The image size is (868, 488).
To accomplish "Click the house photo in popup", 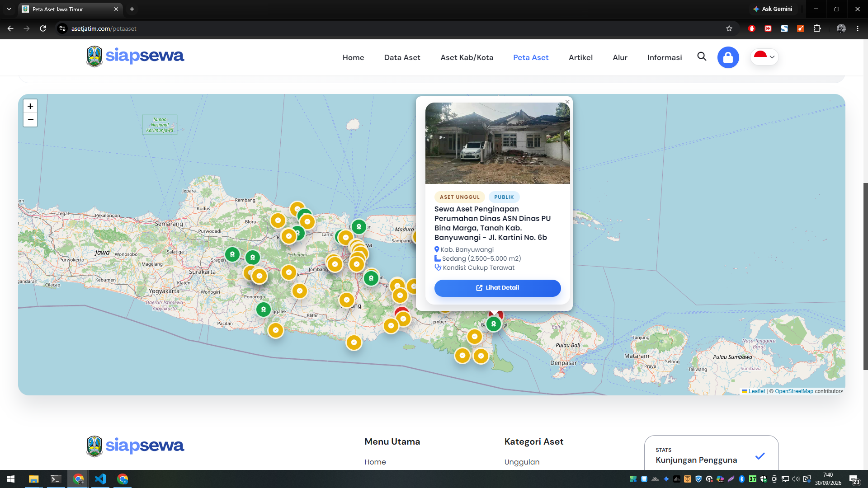I will click(497, 143).
